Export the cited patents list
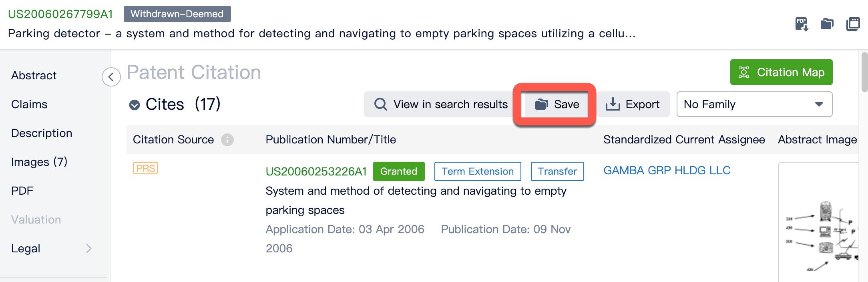868x282 pixels. pos(633,104)
